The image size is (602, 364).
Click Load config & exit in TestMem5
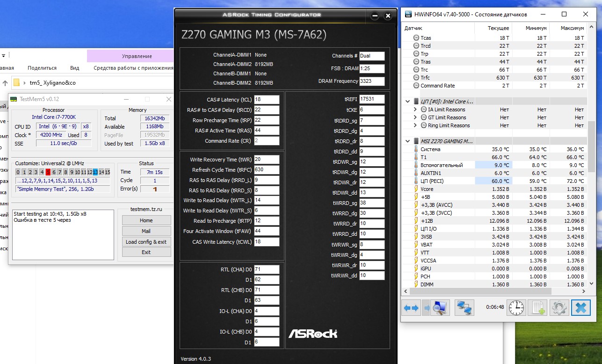pos(146,242)
